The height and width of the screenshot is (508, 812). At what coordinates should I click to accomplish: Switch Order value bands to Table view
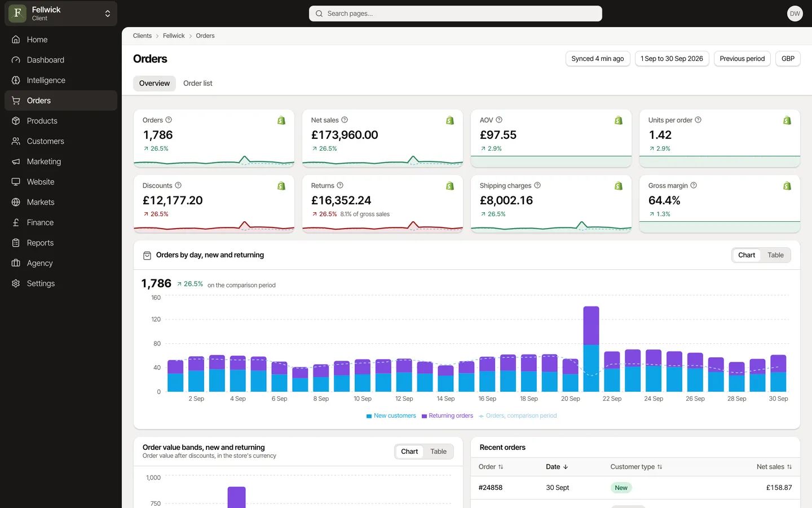pos(438,452)
